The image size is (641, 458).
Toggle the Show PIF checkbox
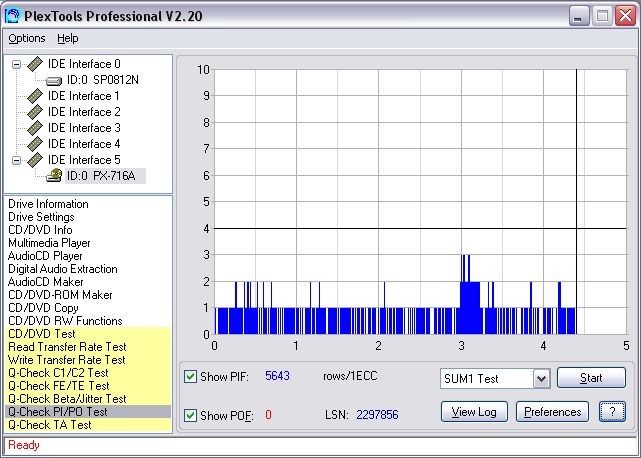coord(190,376)
